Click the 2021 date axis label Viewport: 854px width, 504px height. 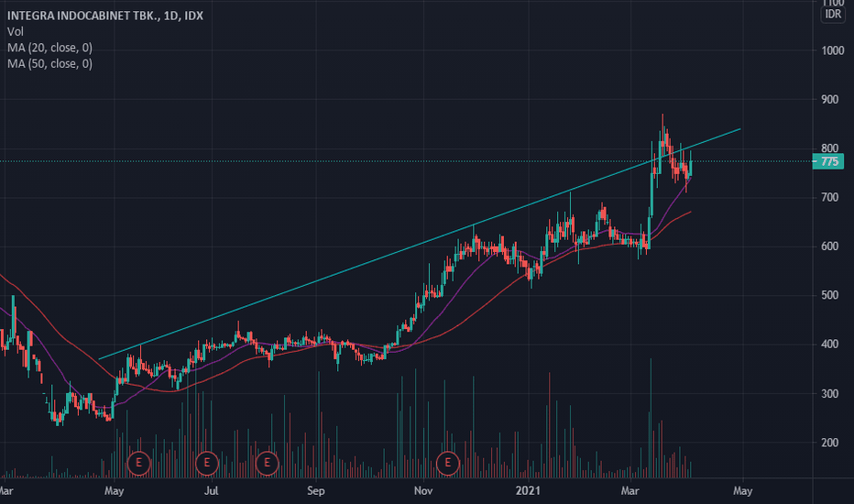(528, 491)
